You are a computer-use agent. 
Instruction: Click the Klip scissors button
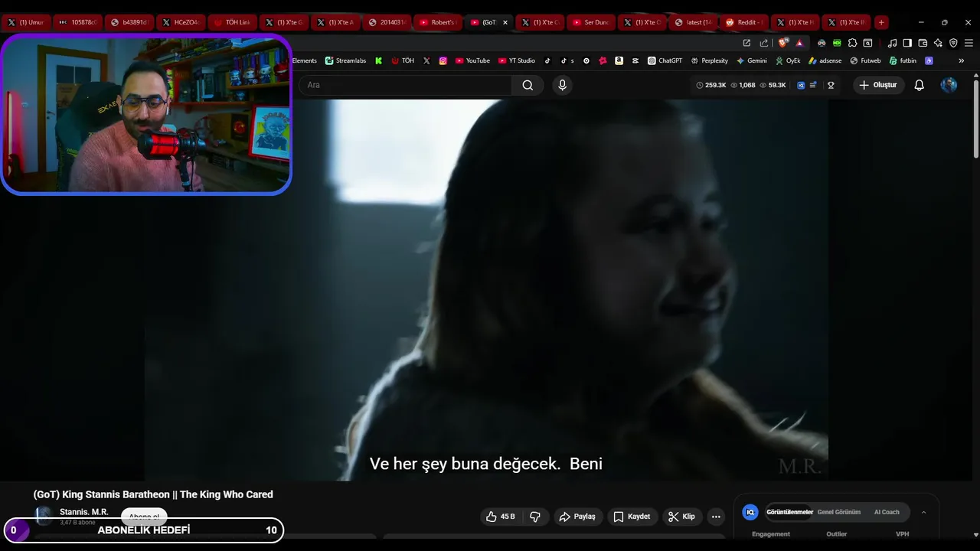click(x=681, y=517)
